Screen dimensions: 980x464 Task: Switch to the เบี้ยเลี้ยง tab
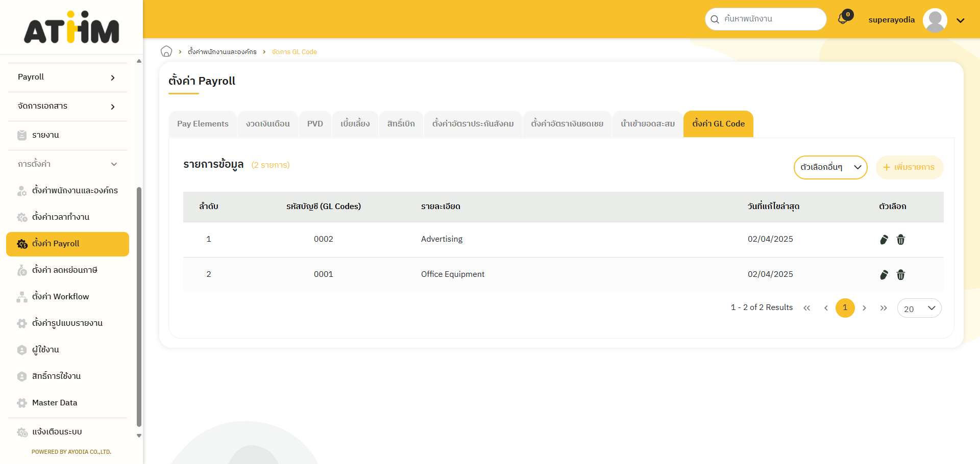[x=355, y=124]
